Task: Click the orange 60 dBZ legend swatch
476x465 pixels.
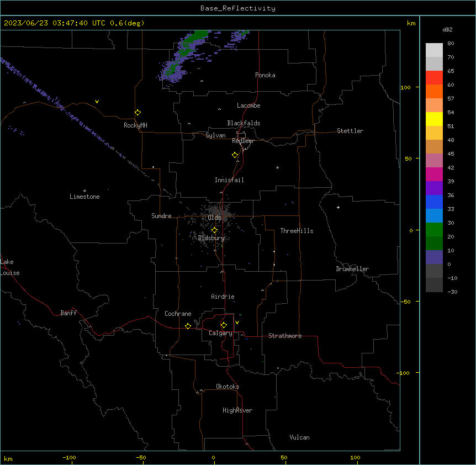Action: [x=434, y=91]
